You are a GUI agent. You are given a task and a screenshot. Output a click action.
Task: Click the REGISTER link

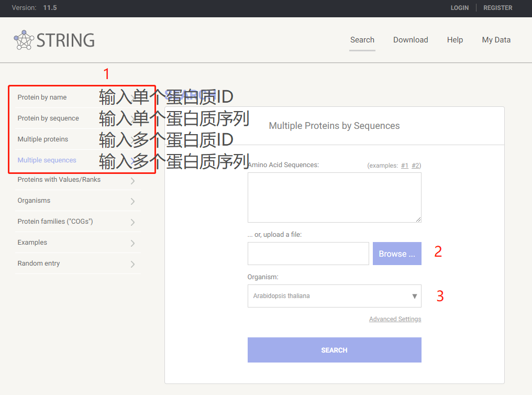pos(497,7)
